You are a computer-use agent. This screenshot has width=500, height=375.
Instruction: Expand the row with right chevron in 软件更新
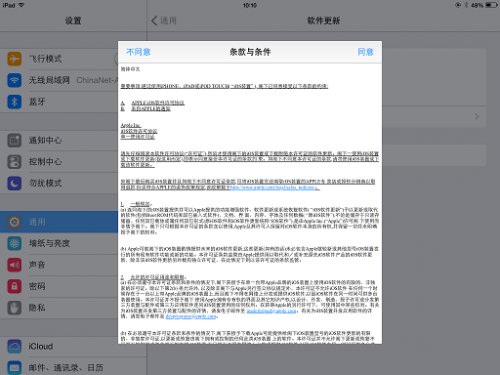click(476, 116)
